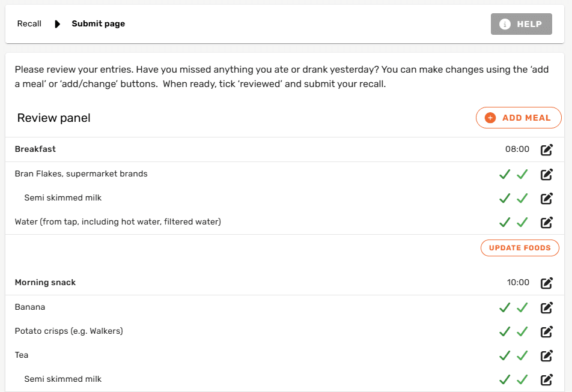Select the Potato crisps (e.g. Walkers) row
Image resolution: width=572 pixels, height=392 pixels.
pyautogui.click(x=285, y=331)
